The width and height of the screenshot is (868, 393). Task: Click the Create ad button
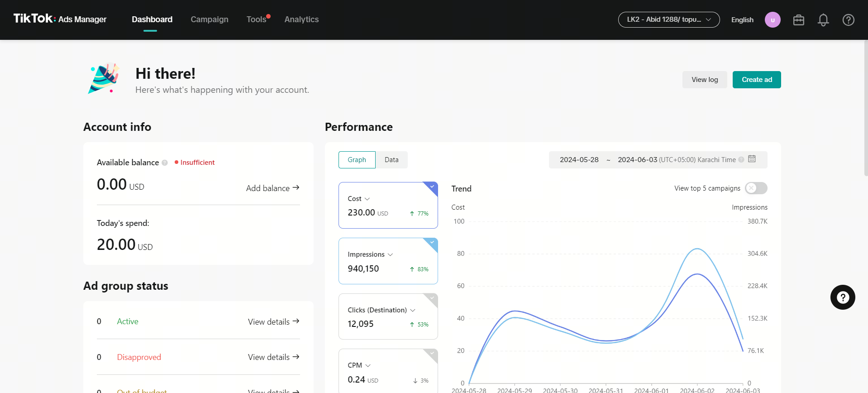click(756, 80)
